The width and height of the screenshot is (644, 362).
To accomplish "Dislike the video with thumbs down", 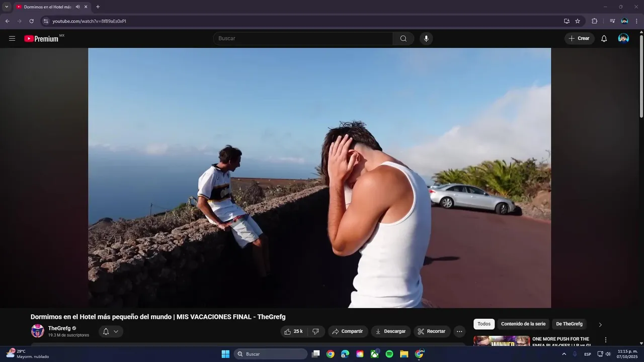I will tap(316, 331).
